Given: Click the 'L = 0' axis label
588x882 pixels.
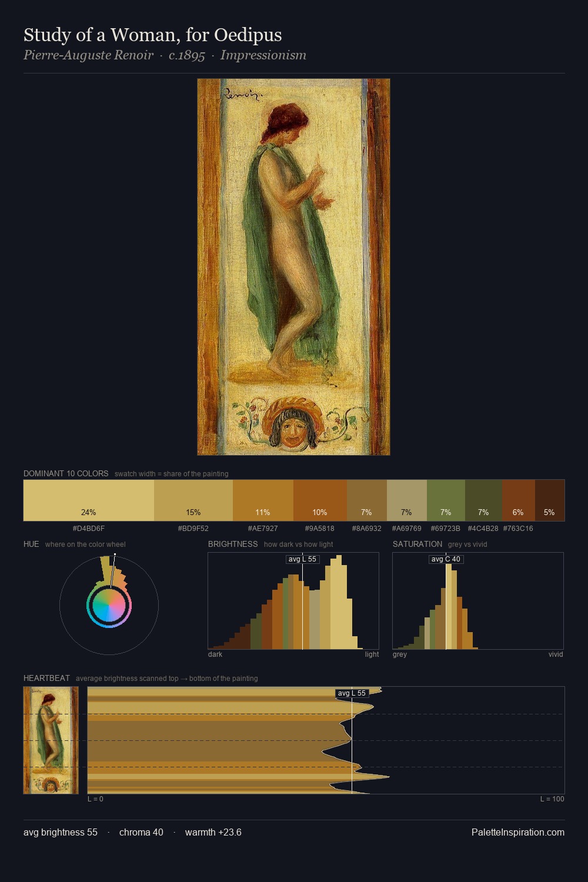Looking at the screenshot, I should coord(95,799).
